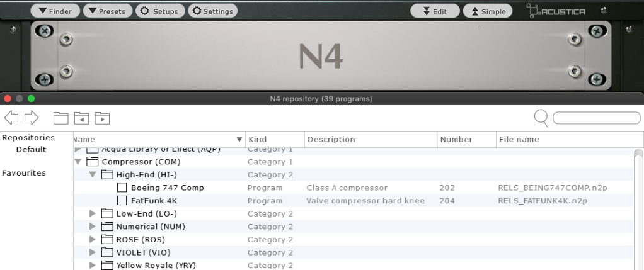Click the Simple button
Viewport: 644px width, 270px height.
(488, 11)
